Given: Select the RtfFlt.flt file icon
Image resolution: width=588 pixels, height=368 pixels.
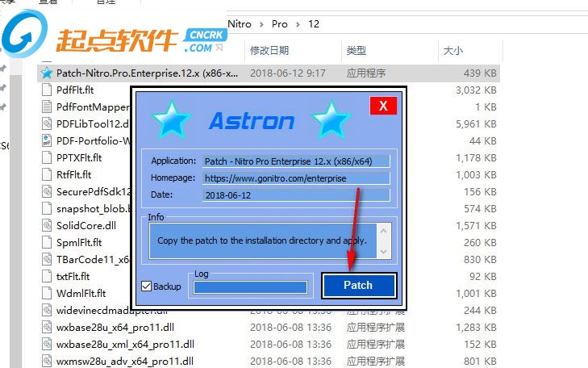Looking at the screenshot, I should point(47,174).
